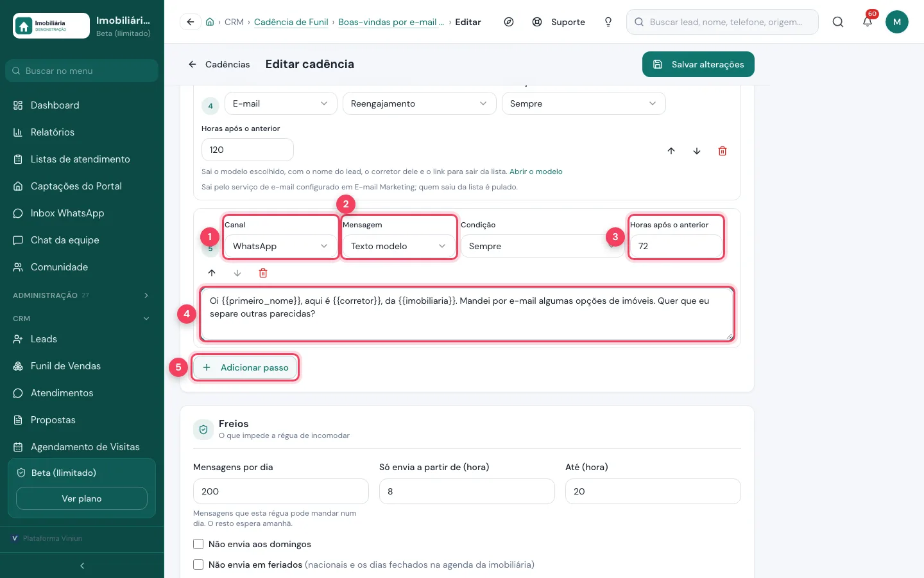
Task: Open the notifications bell
Action: [868, 22]
